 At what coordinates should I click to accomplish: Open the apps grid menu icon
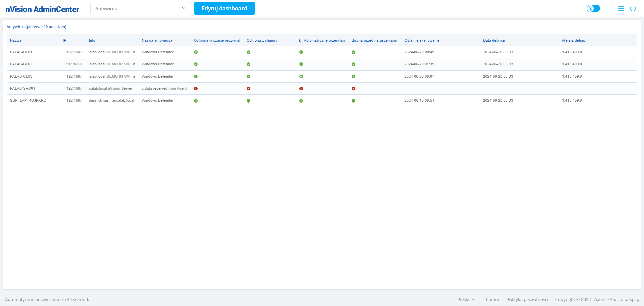click(x=621, y=8)
